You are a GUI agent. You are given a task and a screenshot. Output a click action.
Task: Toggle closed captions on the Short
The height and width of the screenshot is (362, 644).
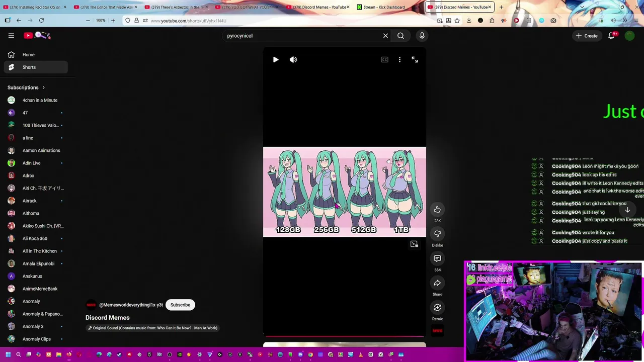tap(384, 59)
